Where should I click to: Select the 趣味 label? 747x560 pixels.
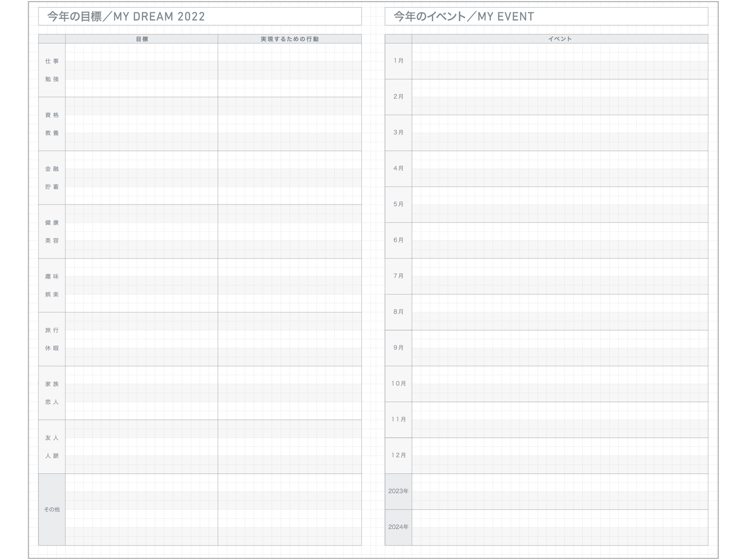point(52,276)
